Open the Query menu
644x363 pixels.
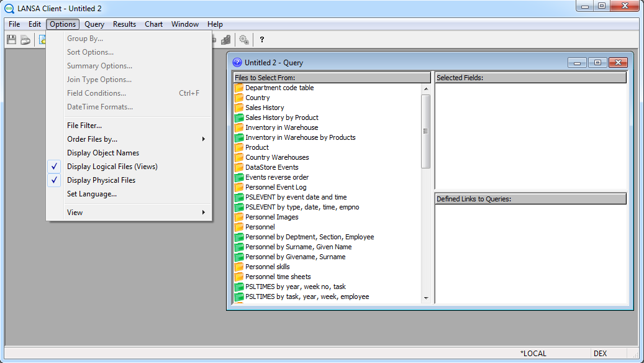pyautogui.click(x=94, y=24)
